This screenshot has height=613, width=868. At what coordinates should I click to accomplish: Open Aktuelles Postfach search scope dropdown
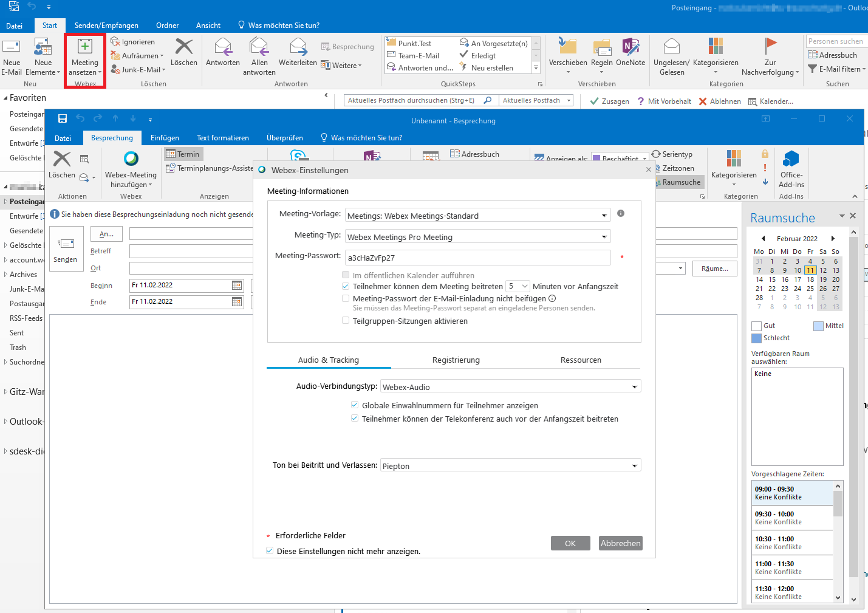pos(537,100)
